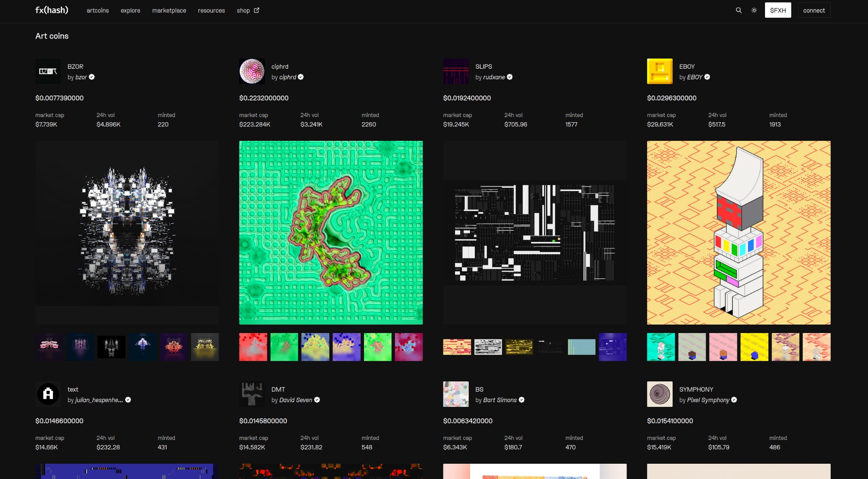This screenshot has height=479, width=868.
Task: Click the SLIPS coin logo icon
Action: point(456,71)
